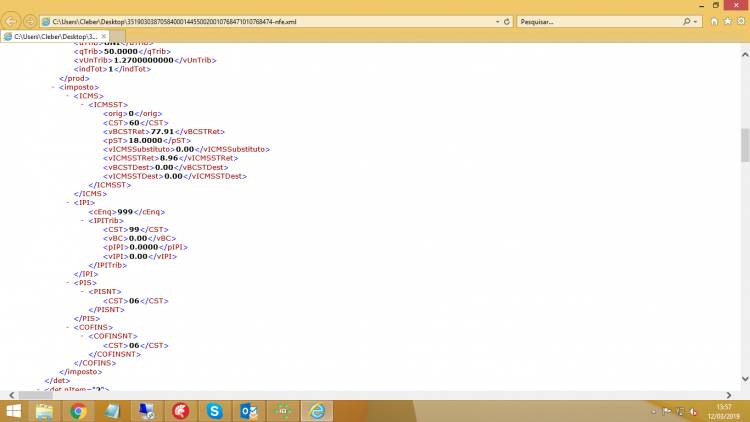Collapse the ICMS node
This screenshot has height=422, width=750.
point(67,96)
